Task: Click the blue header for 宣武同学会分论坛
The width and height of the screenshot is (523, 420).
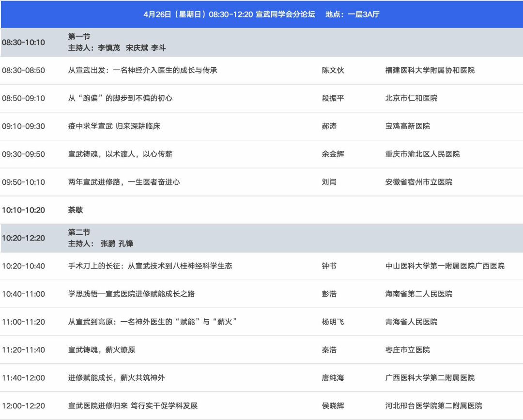Action: 261,15
